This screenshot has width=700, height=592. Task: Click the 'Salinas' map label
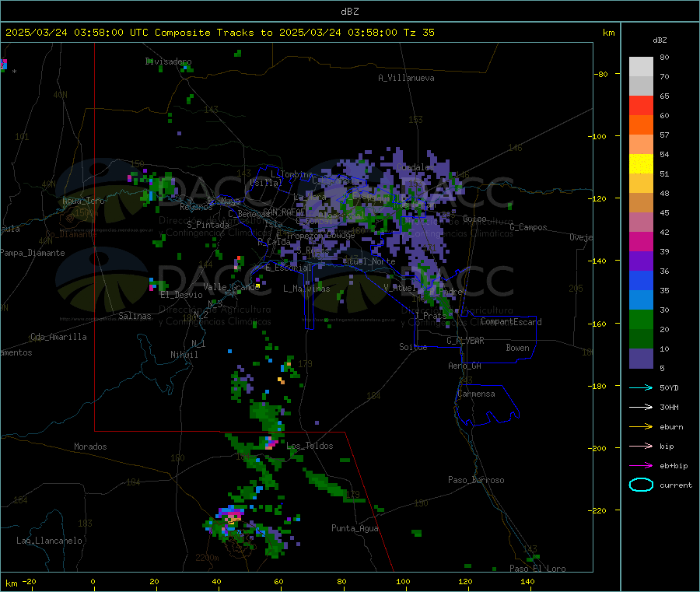tap(135, 316)
